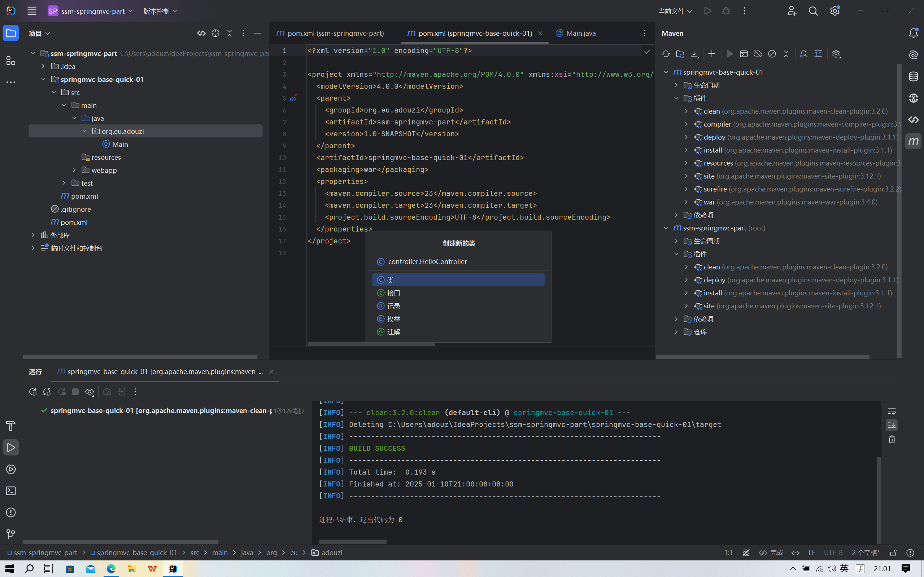Expand the war plugin node in Maven
The width and height of the screenshot is (924, 577).
point(686,202)
